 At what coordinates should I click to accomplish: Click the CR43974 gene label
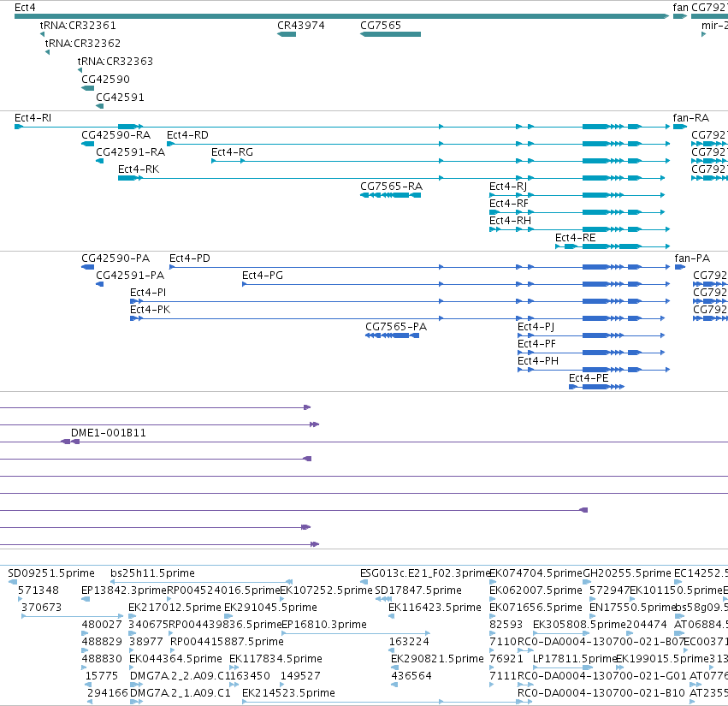[x=301, y=26]
